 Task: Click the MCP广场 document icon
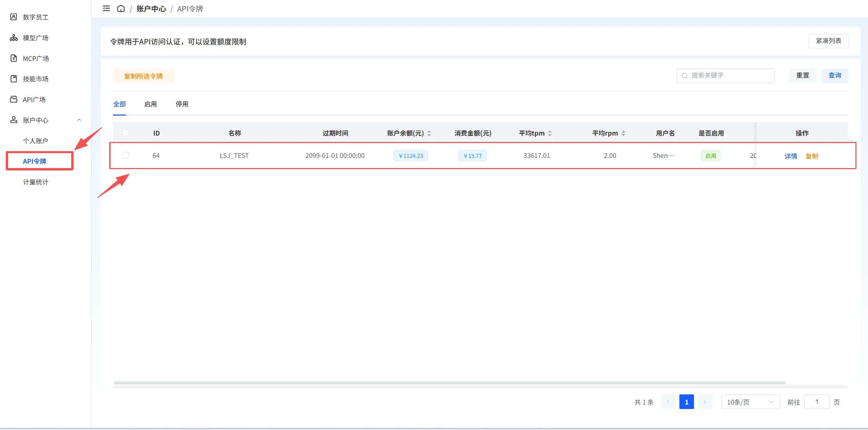pos(14,58)
